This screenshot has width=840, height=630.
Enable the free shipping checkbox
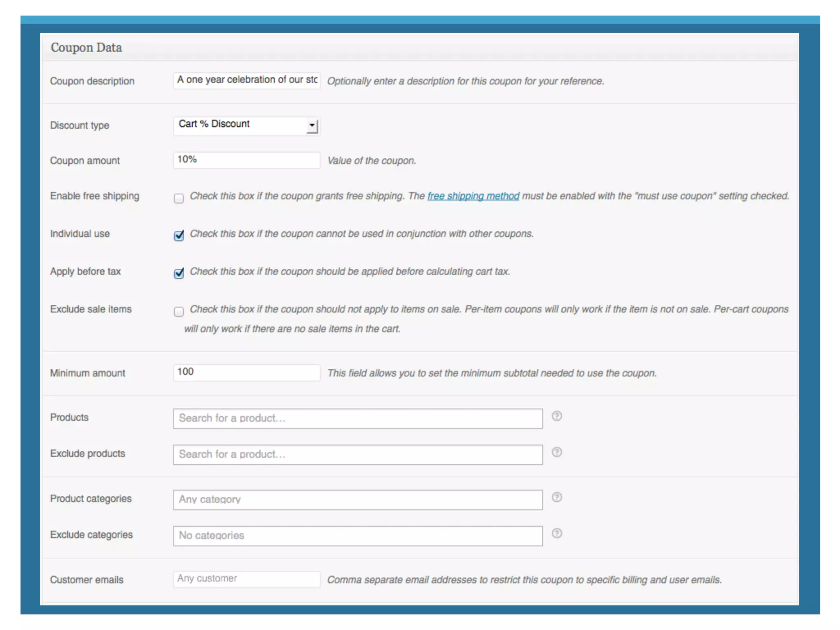pos(179,199)
